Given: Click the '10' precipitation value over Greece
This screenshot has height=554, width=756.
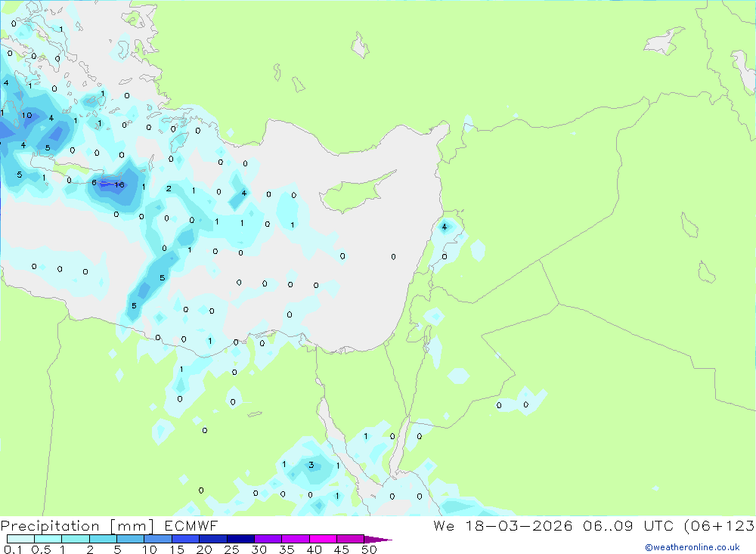Looking at the screenshot, I should [27, 115].
